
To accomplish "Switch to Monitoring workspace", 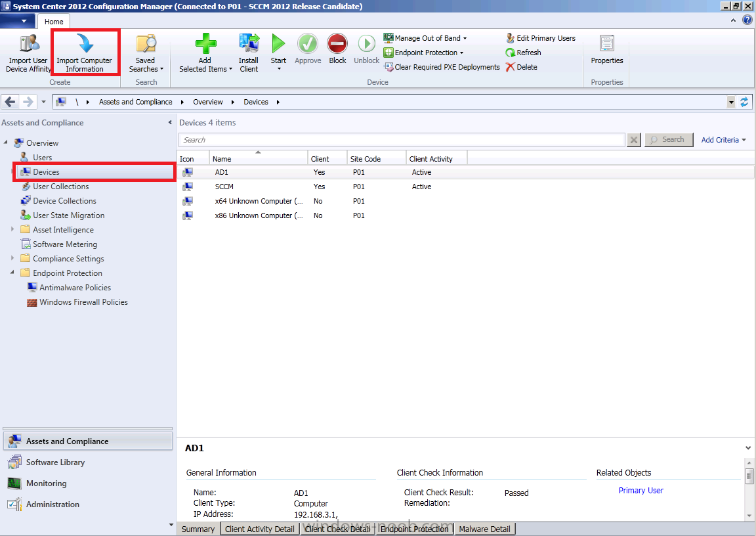I will pyautogui.click(x=88, y=483).
